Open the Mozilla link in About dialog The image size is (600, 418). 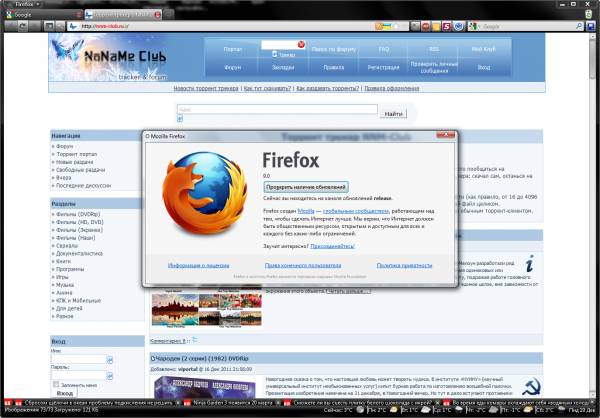306,211
